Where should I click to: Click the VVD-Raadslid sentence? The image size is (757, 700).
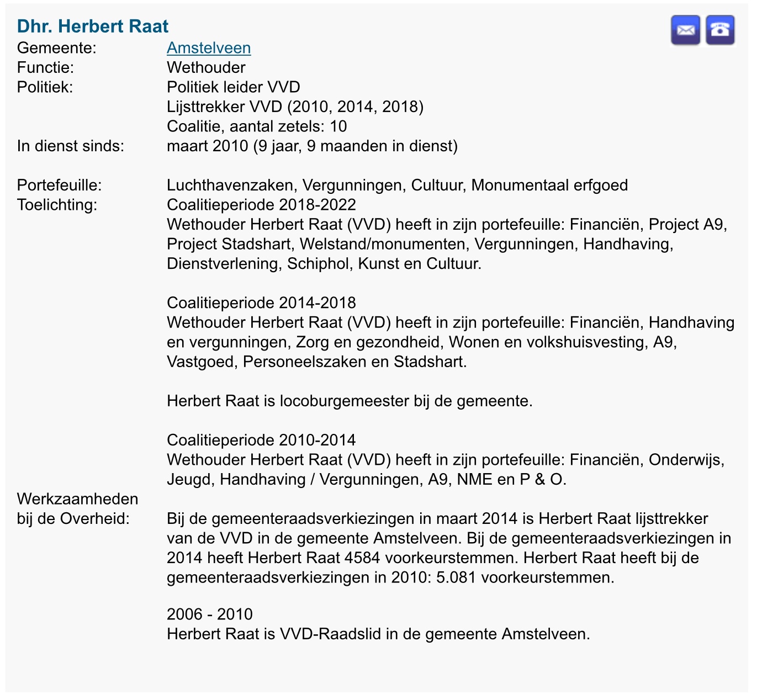click(x=378, y=634)
